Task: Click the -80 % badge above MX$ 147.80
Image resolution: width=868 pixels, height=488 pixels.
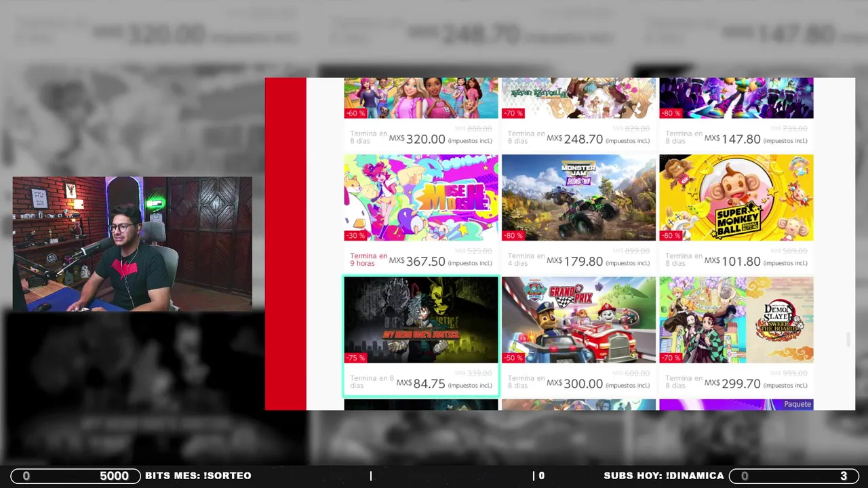Action: pos(671,113)
